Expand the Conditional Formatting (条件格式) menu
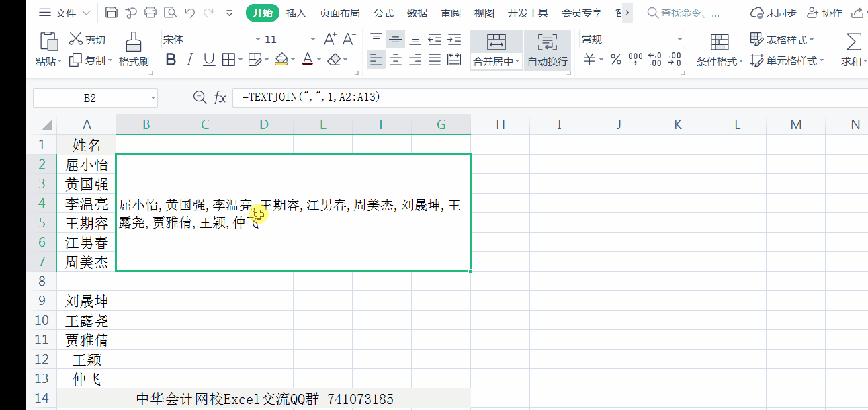The height and width of the screenshot is (410, 868). click(x=720, y=50)
